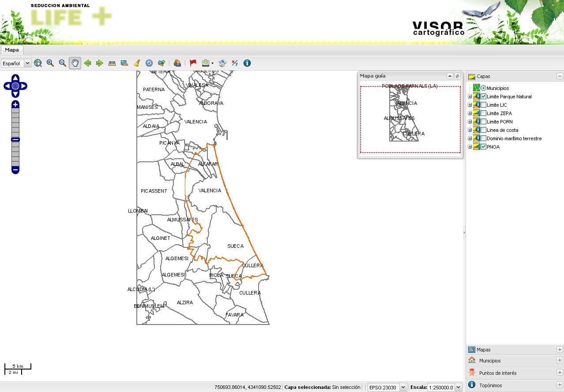Disable the PNOA layer checkbox
Screen dimensions: 564x392
pyautogui.click(x=483, y=146)
